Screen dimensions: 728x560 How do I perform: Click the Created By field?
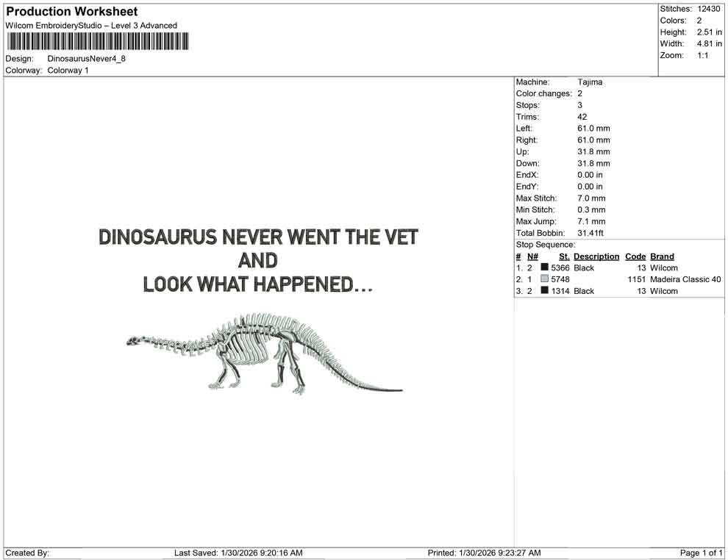(x=27, y=553)
